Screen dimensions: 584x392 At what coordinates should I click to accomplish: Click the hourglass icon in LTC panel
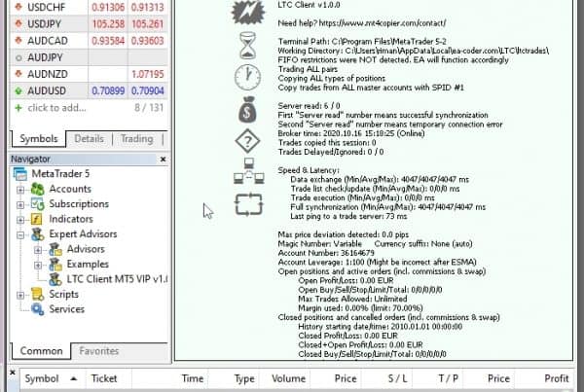[x=247, y=46]
